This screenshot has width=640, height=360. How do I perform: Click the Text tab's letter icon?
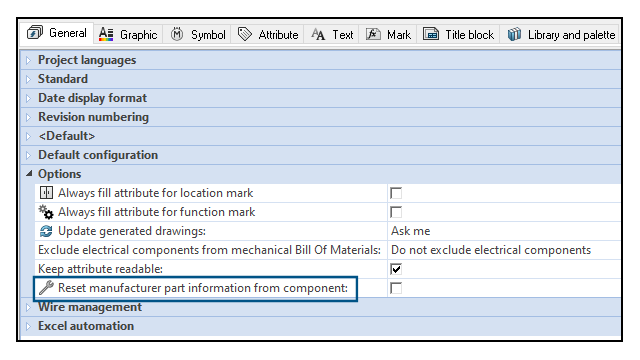point(318,35)
